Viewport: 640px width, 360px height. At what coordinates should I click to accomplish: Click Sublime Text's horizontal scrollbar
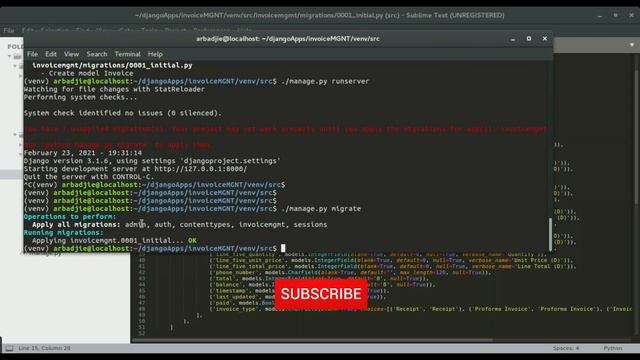click(x=312, y=340)
